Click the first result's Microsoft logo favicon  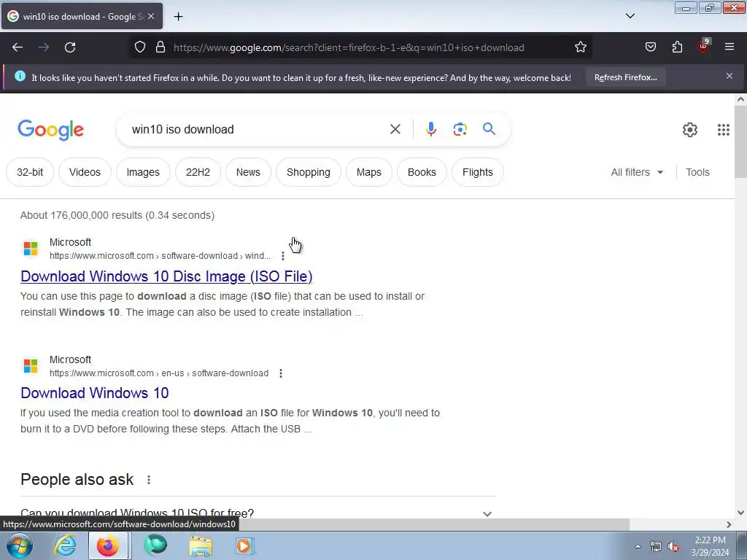point(31,249)
